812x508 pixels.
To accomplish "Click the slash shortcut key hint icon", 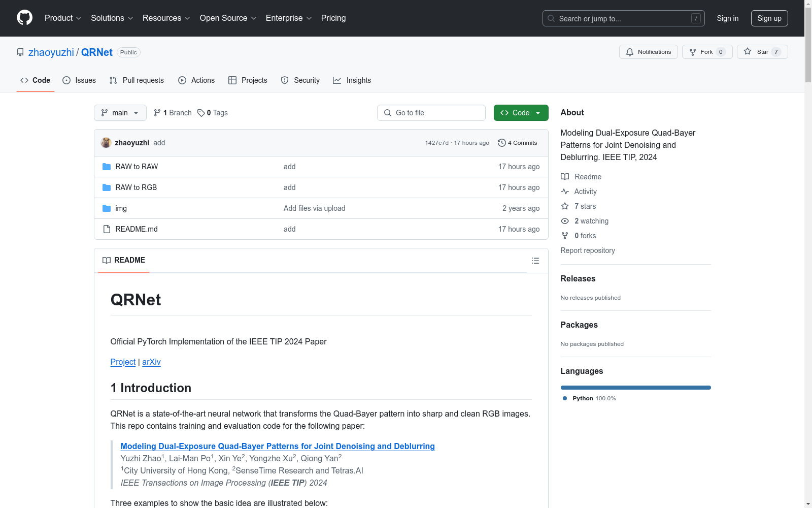I will [696, 18].
